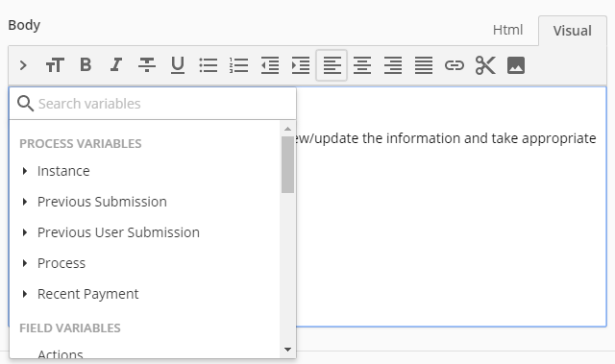615x364 pixels.
Task: Insert a hyperlink with link icon
Action: 455,65
